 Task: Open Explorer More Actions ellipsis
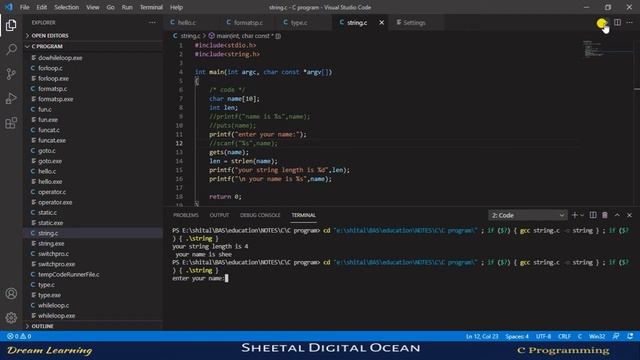(152, 22)
